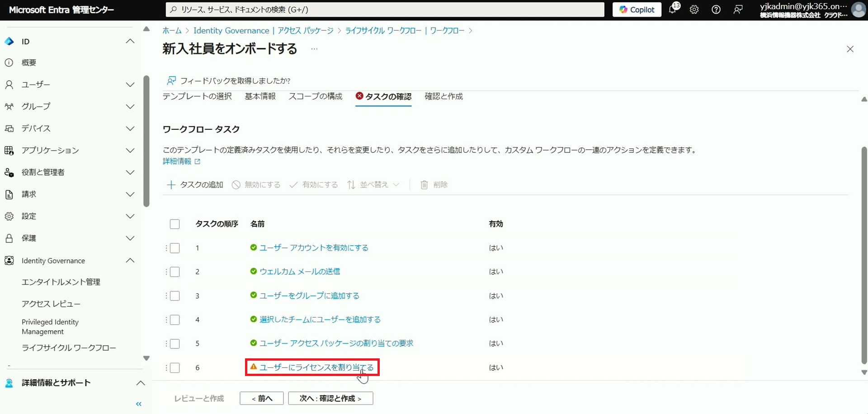This screenshot has height=414, width=868.
Task: Open エンタイトルメント管理 in sidebar
Action: (x=61, y=282)
